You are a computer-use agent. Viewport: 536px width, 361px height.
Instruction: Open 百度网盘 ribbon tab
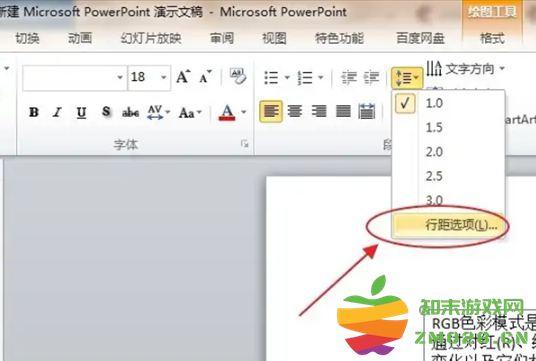pos(420,38)
